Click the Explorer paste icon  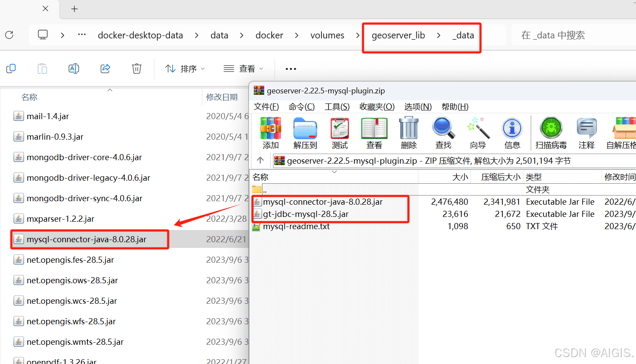pos(42,69)
